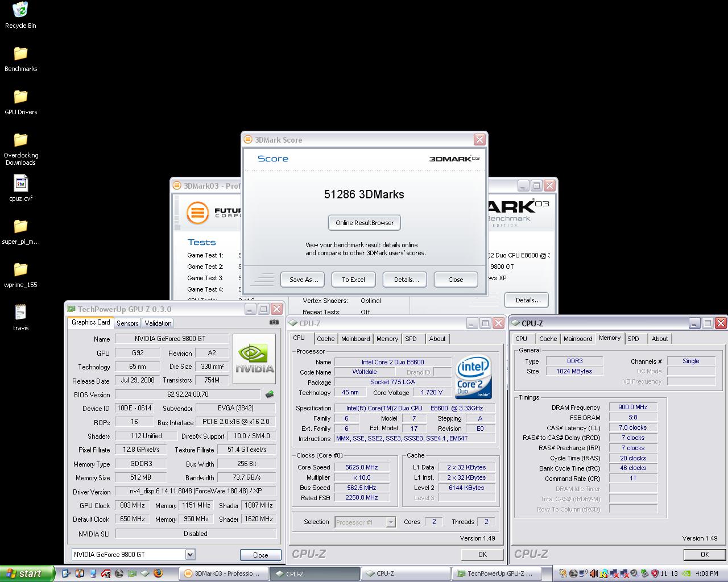Switch to TechPowerUp GPU-Z taskbar button
The image size is (728, 582).
pos(496,573)
